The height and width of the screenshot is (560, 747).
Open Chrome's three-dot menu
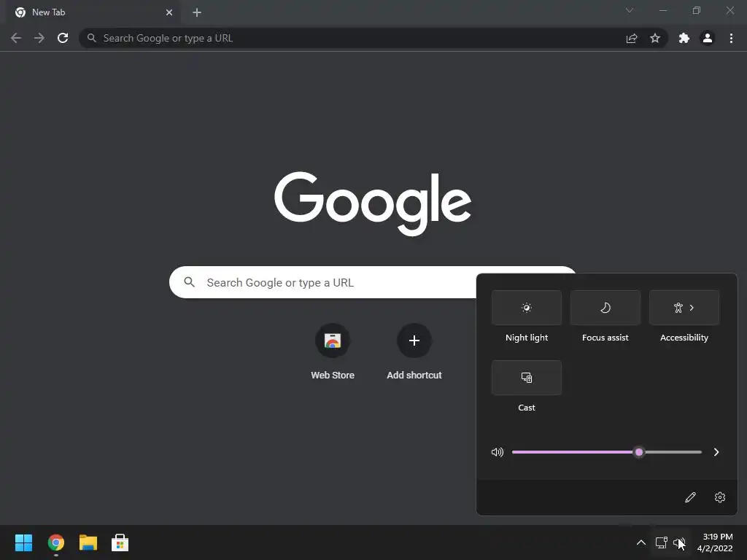[731, 38]
